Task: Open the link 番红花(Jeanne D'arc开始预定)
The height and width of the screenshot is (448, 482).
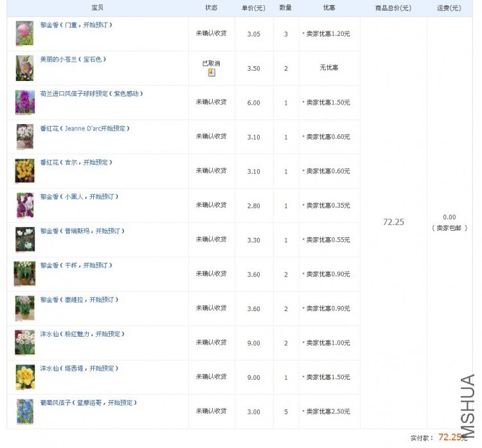Action: (x=85, y=128)
